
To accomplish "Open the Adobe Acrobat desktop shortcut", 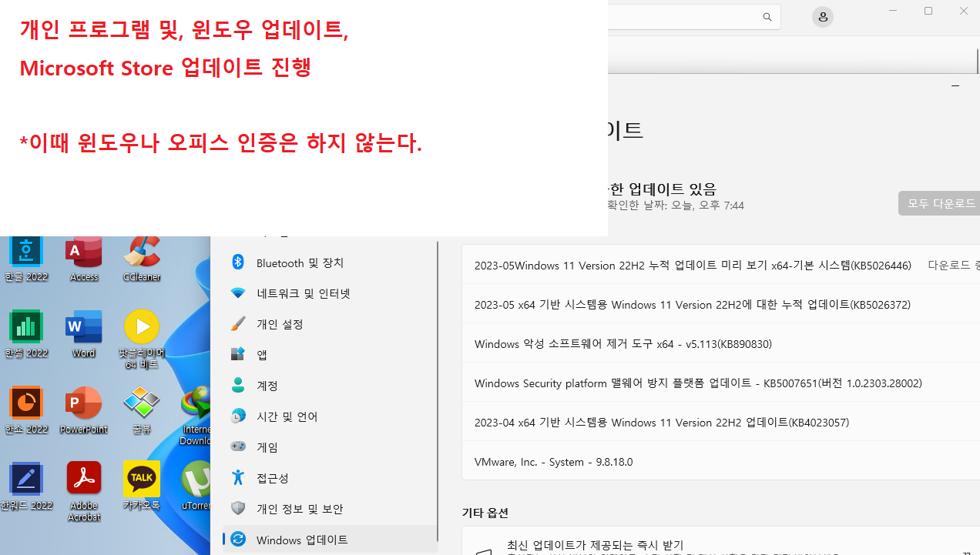I will [84, 491].
